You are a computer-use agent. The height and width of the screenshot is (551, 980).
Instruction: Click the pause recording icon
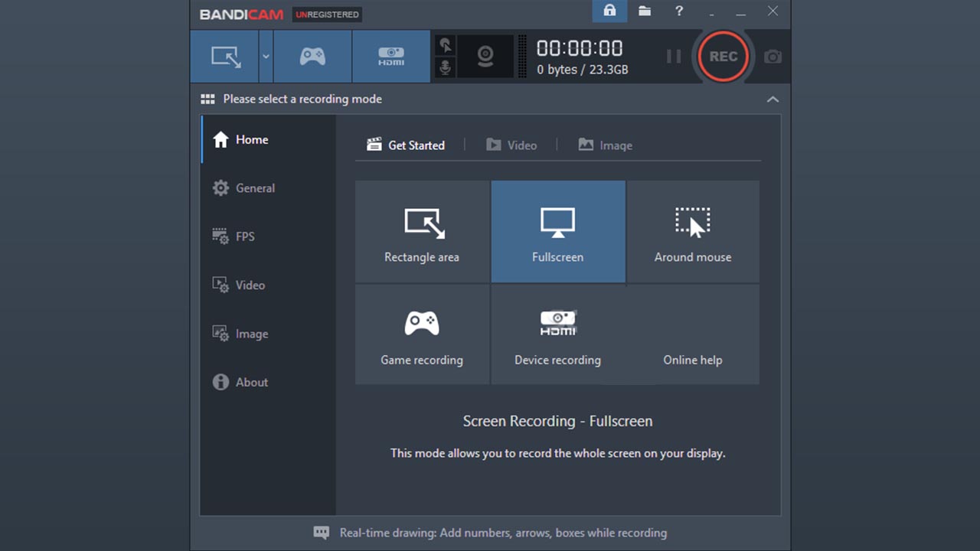click(x=673, y=56)
